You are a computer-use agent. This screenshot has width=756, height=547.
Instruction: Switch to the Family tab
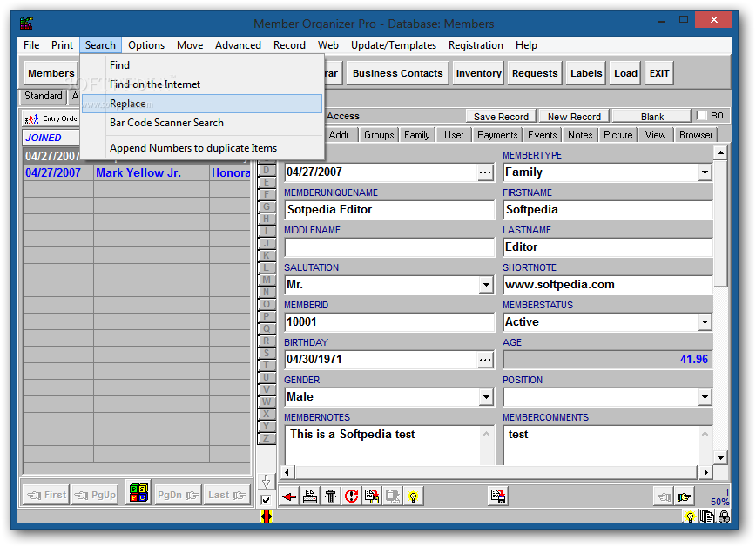(417, 135)
